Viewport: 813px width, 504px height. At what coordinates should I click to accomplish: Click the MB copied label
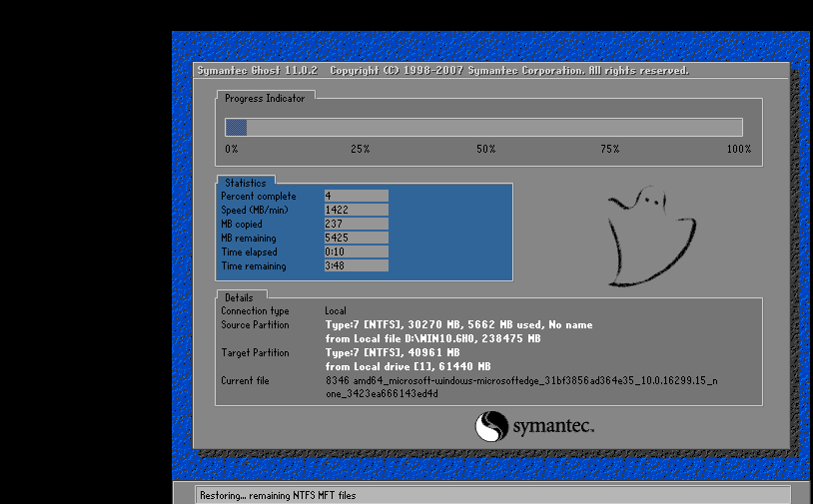(242, 225)
